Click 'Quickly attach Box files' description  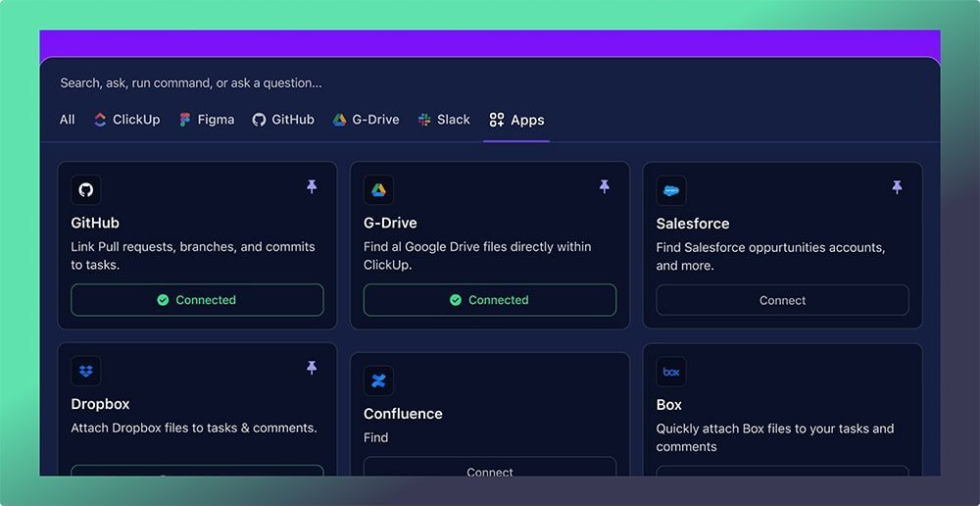775,437
